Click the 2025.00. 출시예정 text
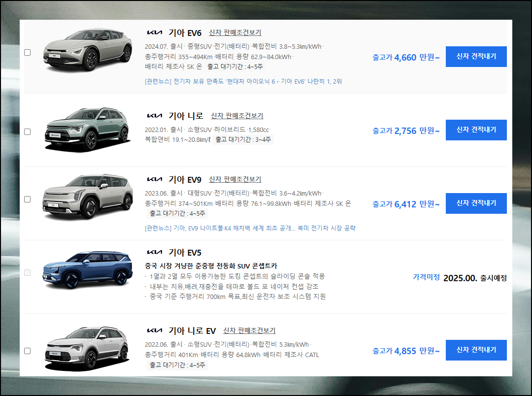The height and width of the screenshot is (396, 532). pos(475,278)
